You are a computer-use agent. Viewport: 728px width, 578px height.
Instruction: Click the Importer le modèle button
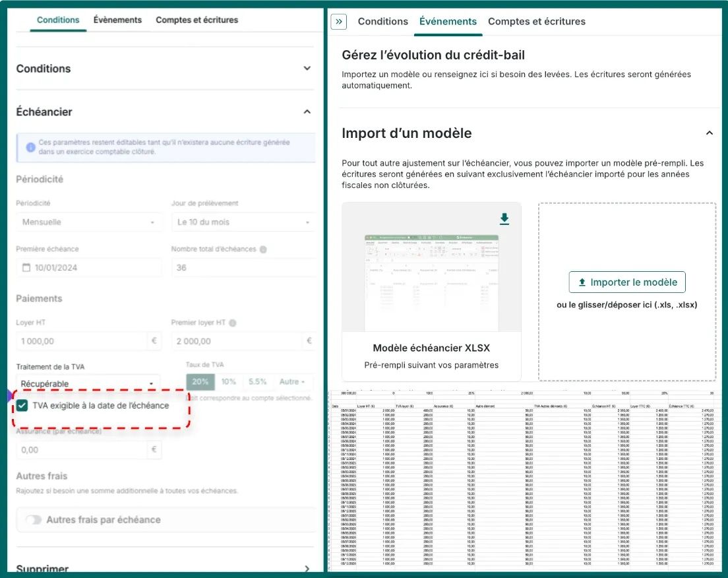coord(626,282)
